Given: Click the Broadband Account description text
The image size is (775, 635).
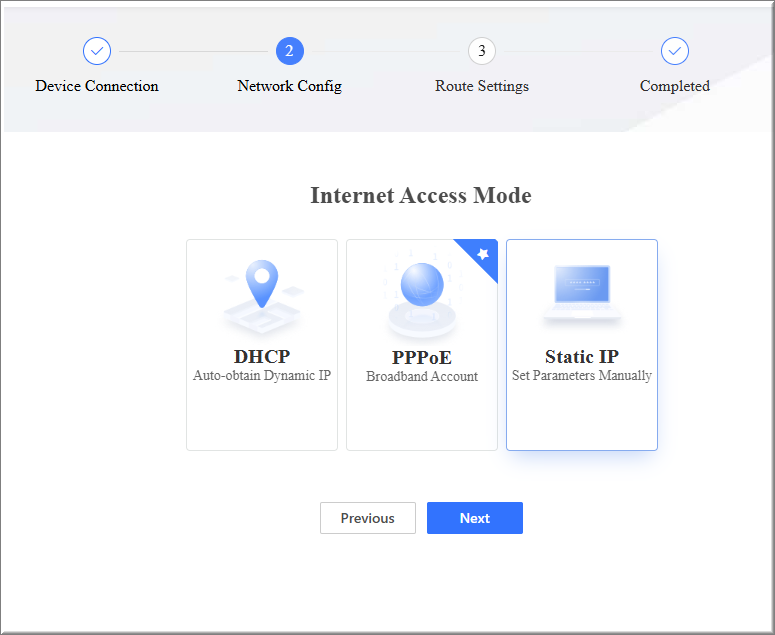Looking at the screenshot, I should [422, 377].
